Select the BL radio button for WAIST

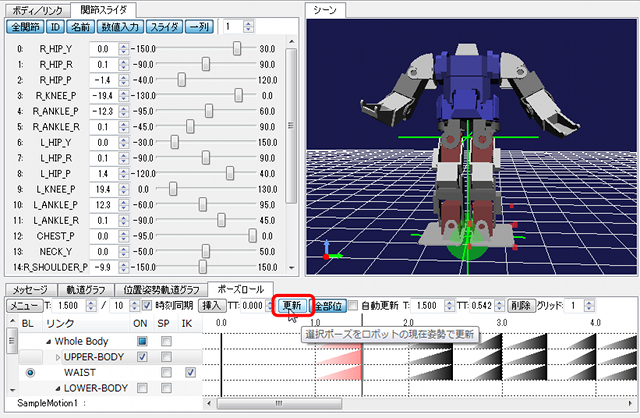pos(29,372)
